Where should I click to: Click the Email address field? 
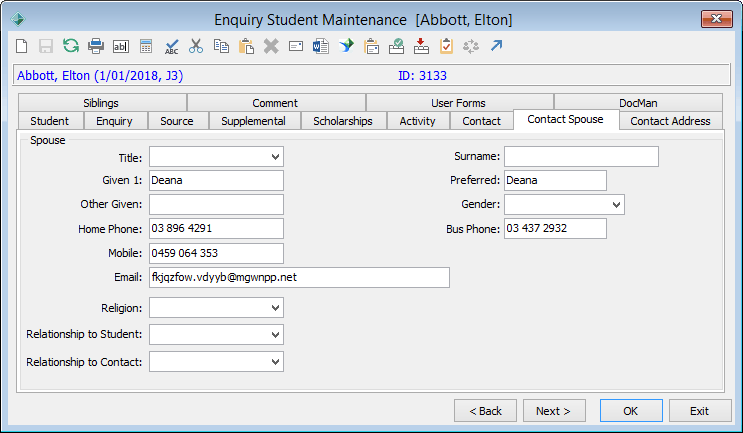coord(299,278)
